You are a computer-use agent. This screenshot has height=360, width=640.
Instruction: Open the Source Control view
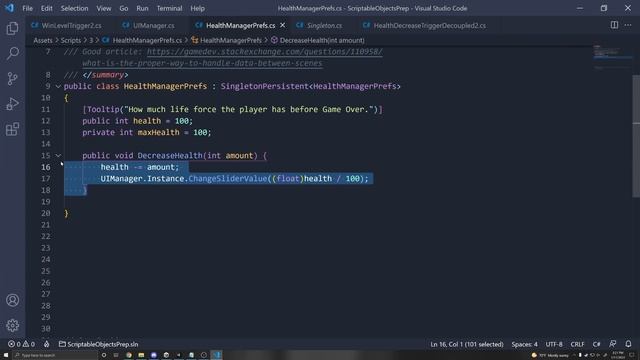coord(13,79)
